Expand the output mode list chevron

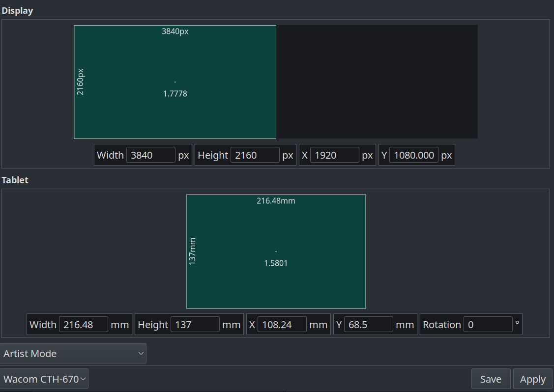141,353
